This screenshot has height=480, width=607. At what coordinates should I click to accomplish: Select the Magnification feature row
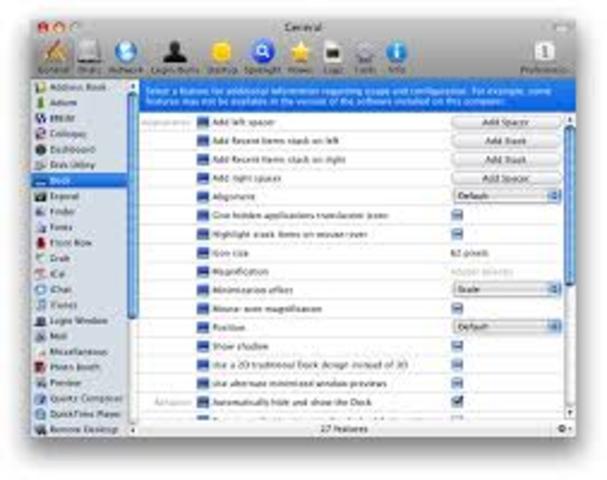coord(352,272)
